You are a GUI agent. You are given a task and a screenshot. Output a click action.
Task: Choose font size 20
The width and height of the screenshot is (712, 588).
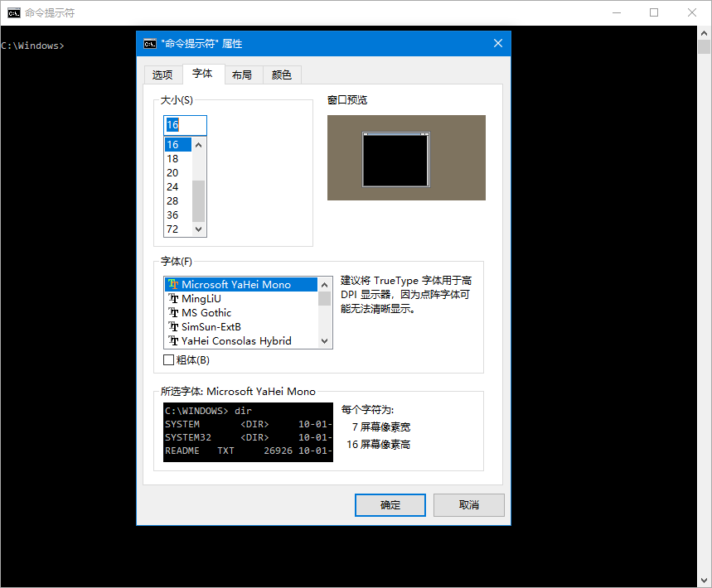pyautogui.click(x=177, y=173)
